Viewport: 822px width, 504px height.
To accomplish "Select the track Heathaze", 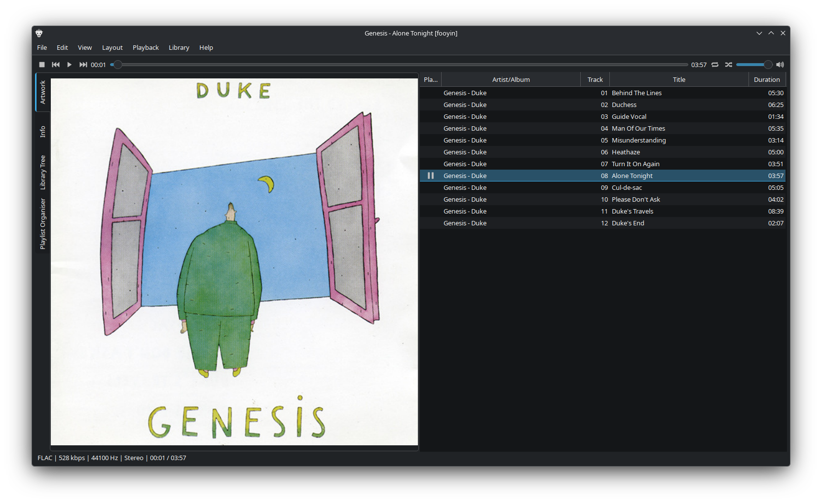I will click(x=602, y=152).
